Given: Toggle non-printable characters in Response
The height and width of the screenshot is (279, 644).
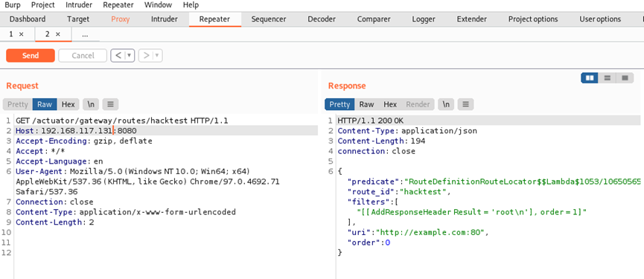Looking at the screenshot, I should click(446, 105).
